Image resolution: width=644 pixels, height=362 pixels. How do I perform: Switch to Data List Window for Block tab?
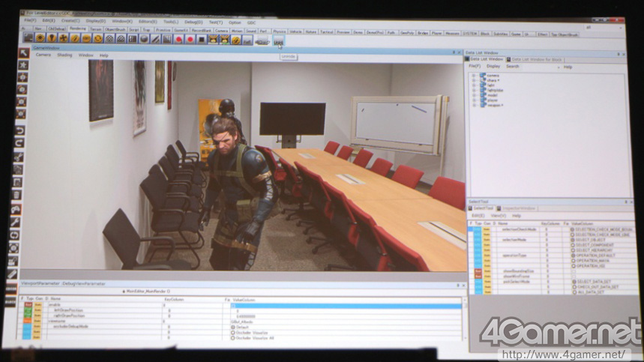click(x=535, y=59)
